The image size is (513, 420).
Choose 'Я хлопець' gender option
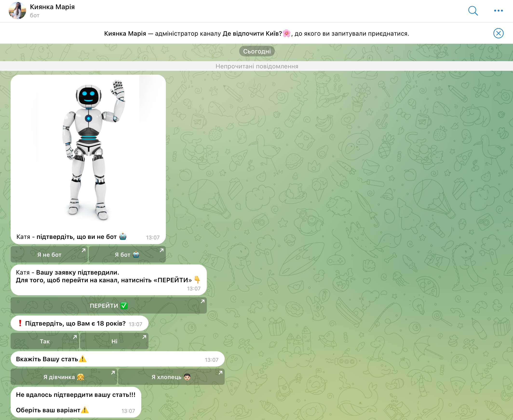[x=171, y=377]
